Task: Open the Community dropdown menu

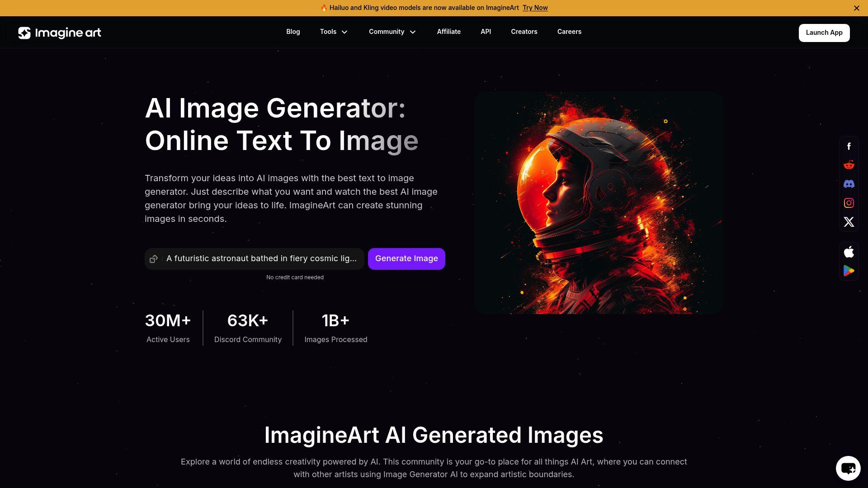Action: (392, 32)
